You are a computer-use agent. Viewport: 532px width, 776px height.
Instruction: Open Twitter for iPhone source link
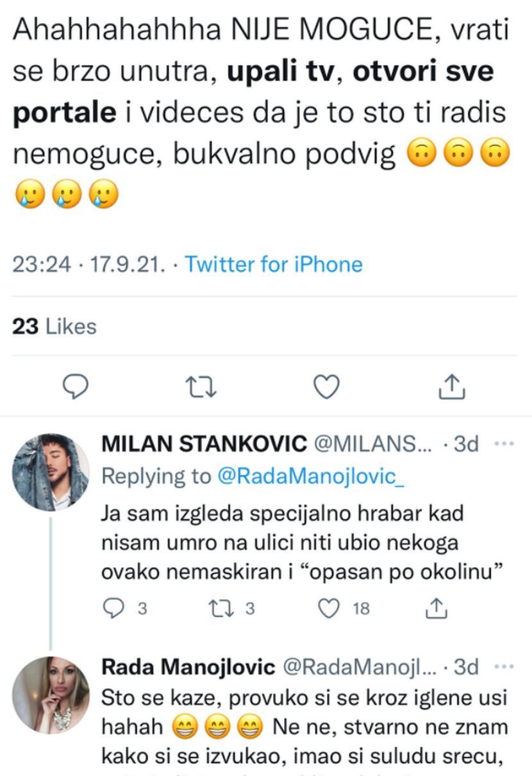coord(274,264)
